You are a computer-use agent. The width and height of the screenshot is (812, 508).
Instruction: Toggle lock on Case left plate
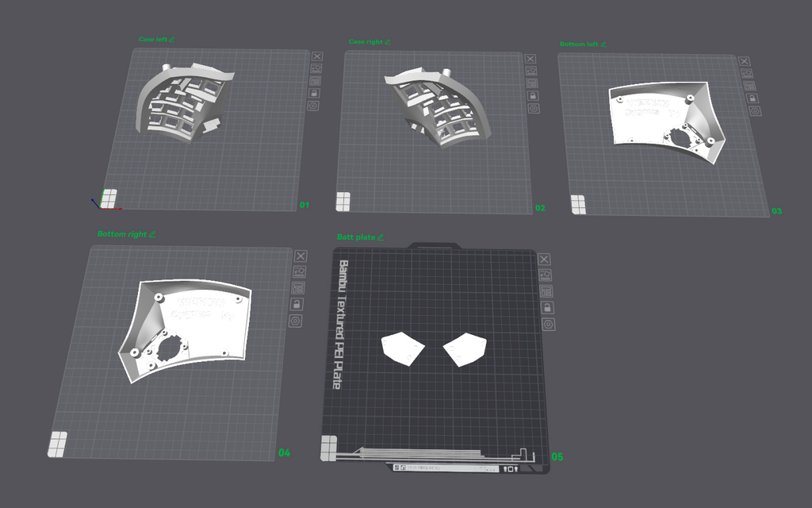pyautogui.click(x=314, y=94)
